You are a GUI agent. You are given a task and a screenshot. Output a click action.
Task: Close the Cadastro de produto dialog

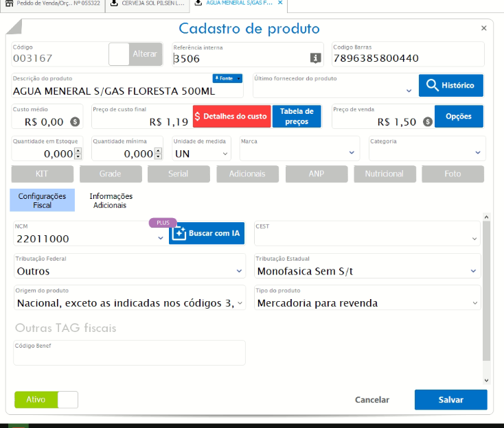pos(483,28)
